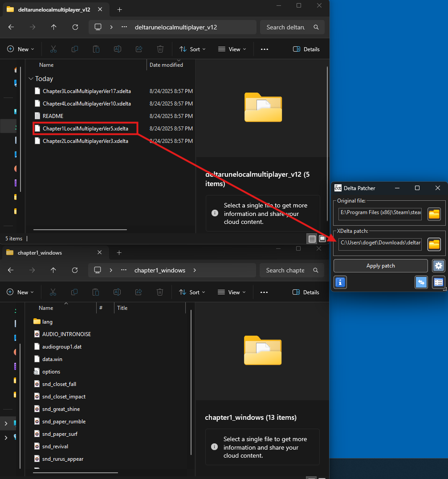Open Sort dropdown in chapter1_windows window
Viewport: 448px width, 479px height.
point(192,292)
